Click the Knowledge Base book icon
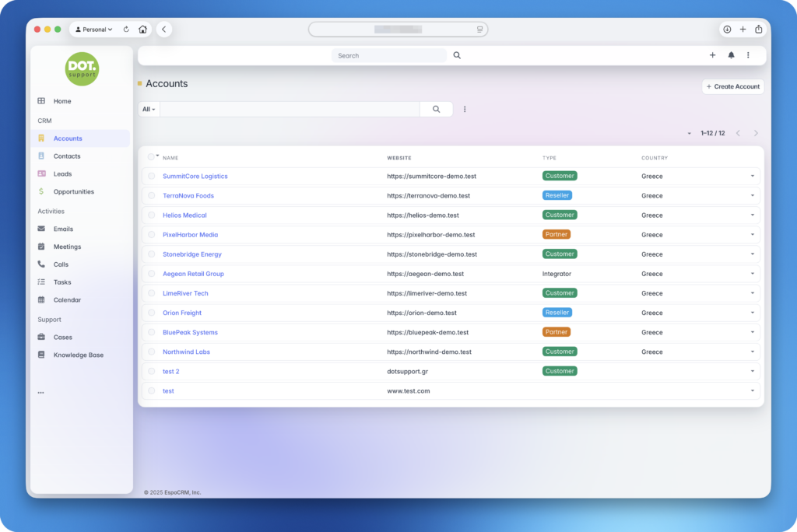The image size is (797, 532). pyautogui.click(x=41, y=355)
